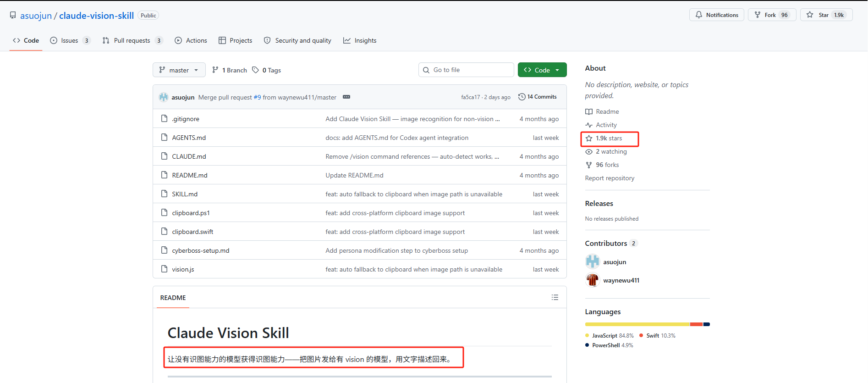Click the history clock icon beside 14 Commits

click(x=522, y=97)
